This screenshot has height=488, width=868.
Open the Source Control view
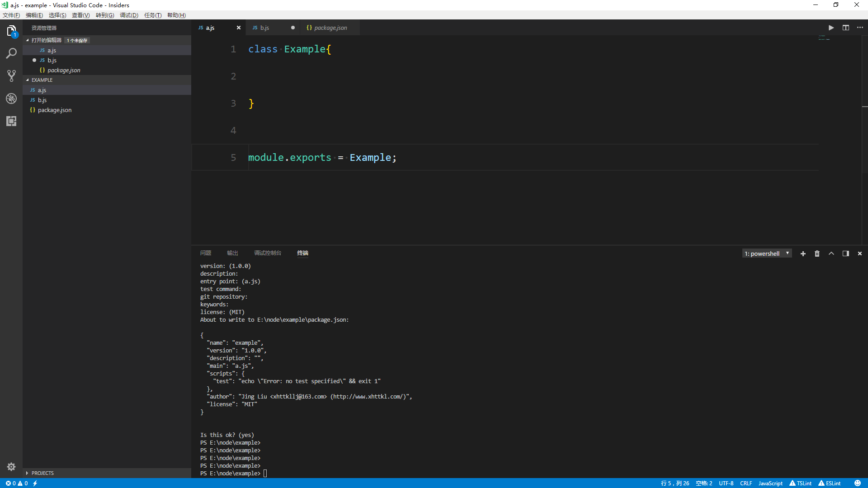[x=11, y=75]
